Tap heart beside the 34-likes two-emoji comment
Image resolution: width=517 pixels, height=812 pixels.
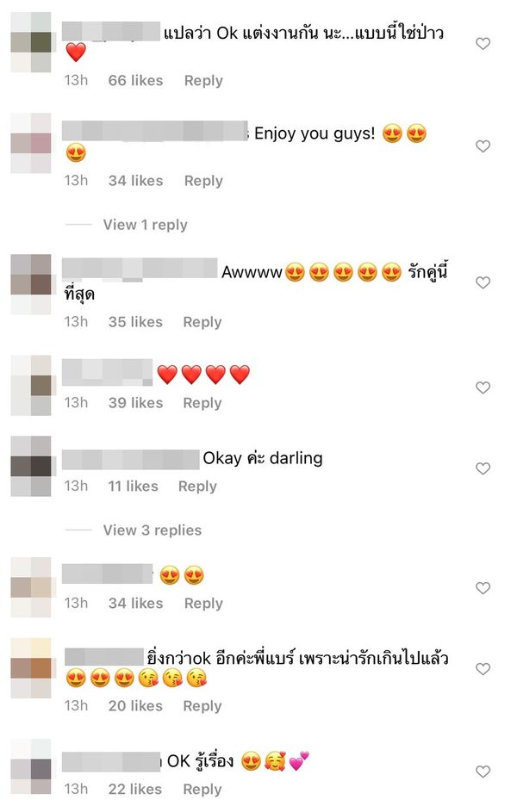(x=483, y=588)
